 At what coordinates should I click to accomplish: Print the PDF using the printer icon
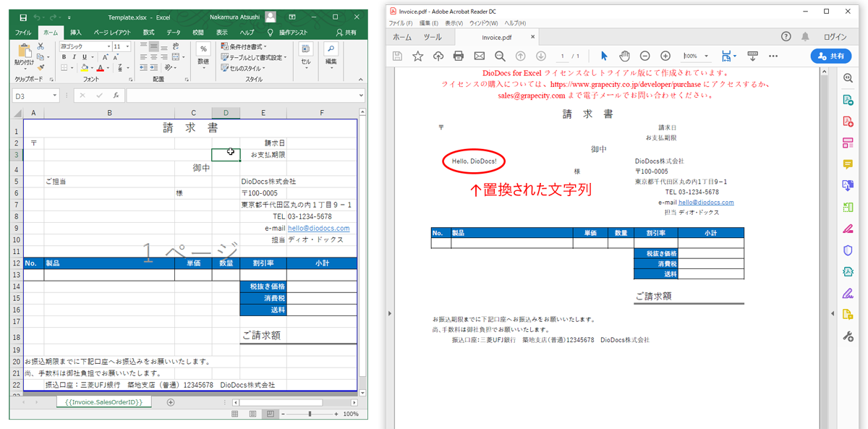tap(459, 56)
